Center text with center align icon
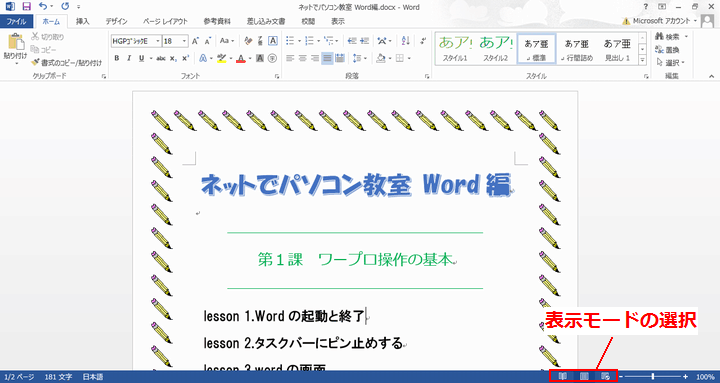The image size is (720, 383). pyautogui.click(x=302, y=58)
